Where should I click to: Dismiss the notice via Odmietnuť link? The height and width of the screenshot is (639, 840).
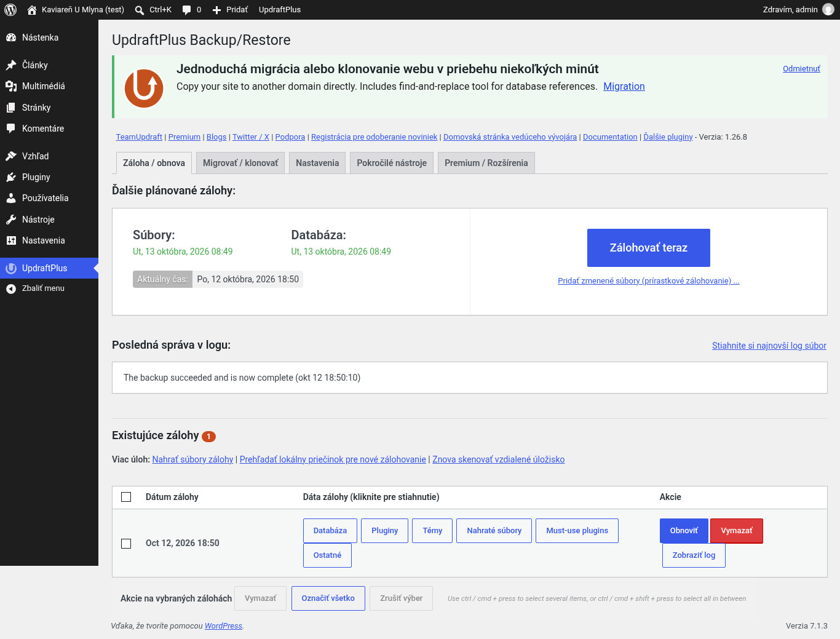point(801,69)
